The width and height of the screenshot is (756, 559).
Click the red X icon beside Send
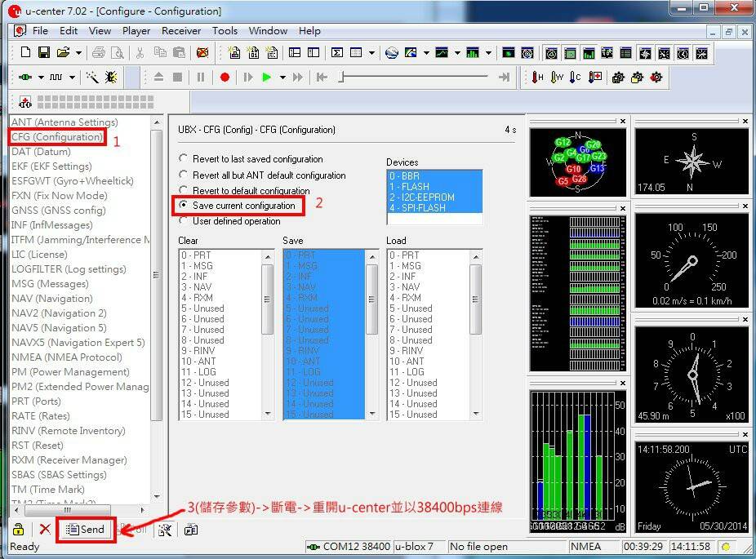click(x=44, y=530)
